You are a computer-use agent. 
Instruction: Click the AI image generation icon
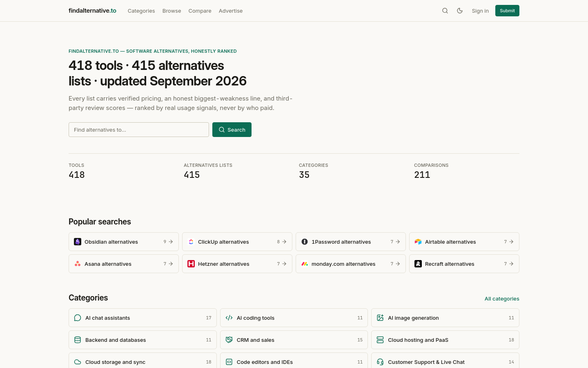coord(380,318)
